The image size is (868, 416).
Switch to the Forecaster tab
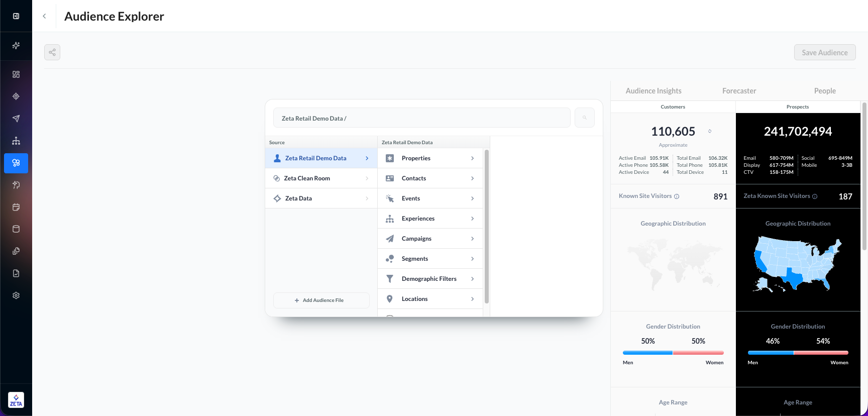coord(739,91)
